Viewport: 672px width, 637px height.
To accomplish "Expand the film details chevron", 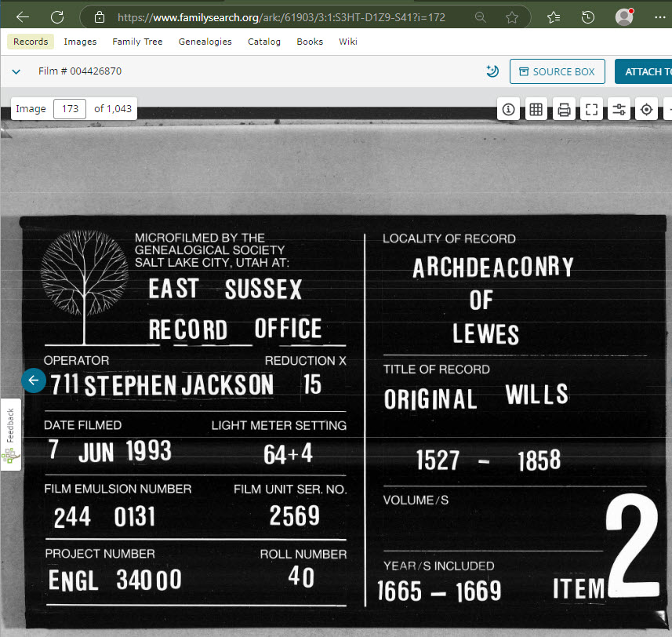I will [x=16, y=71].
